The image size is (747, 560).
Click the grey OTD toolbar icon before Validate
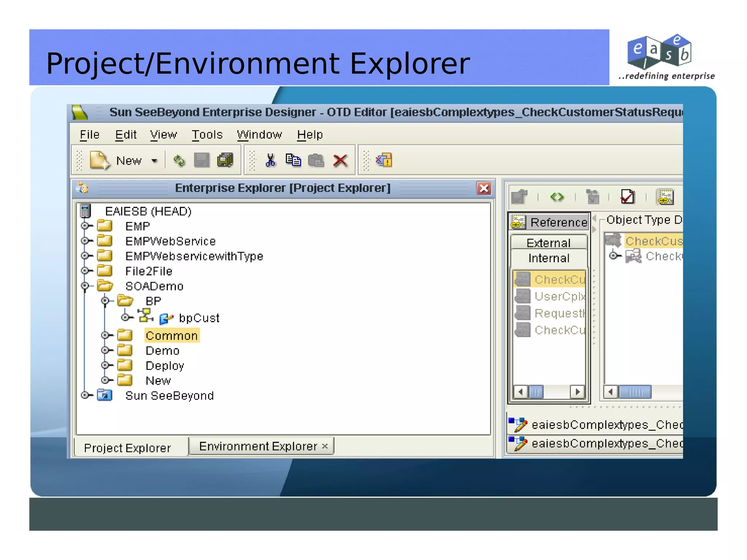(592, 197)
